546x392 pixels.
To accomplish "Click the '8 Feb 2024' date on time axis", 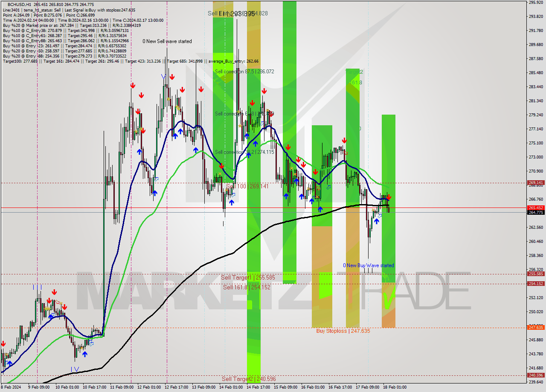I will pos(12,388).
